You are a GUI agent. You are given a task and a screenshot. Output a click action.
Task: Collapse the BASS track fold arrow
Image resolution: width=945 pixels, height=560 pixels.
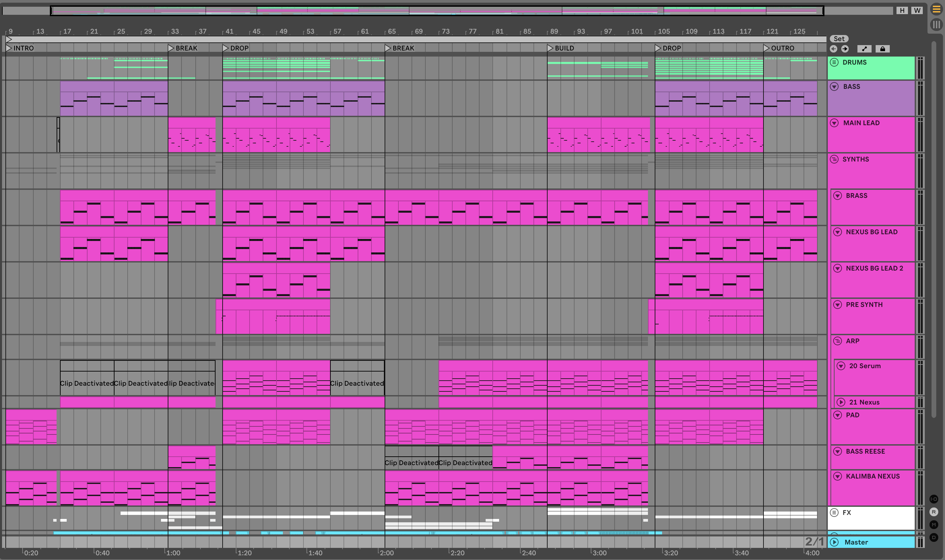(x=835, y=87)
